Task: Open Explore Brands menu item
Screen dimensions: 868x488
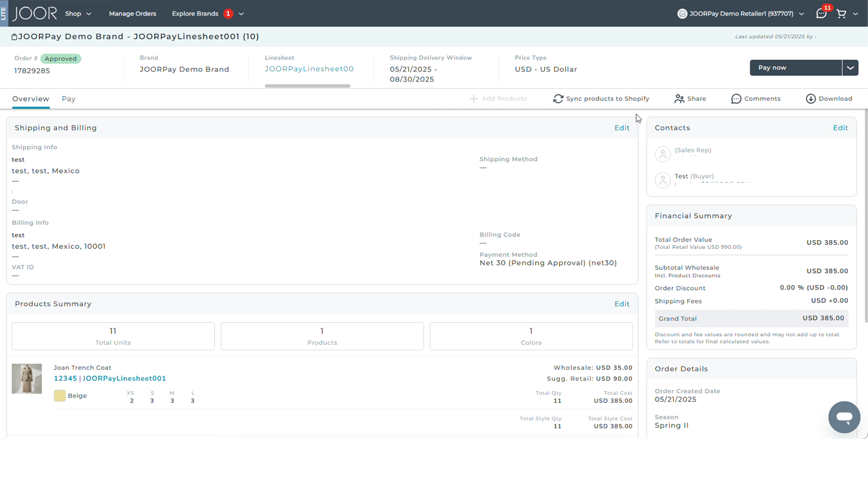Action: (x=195, y=14)
